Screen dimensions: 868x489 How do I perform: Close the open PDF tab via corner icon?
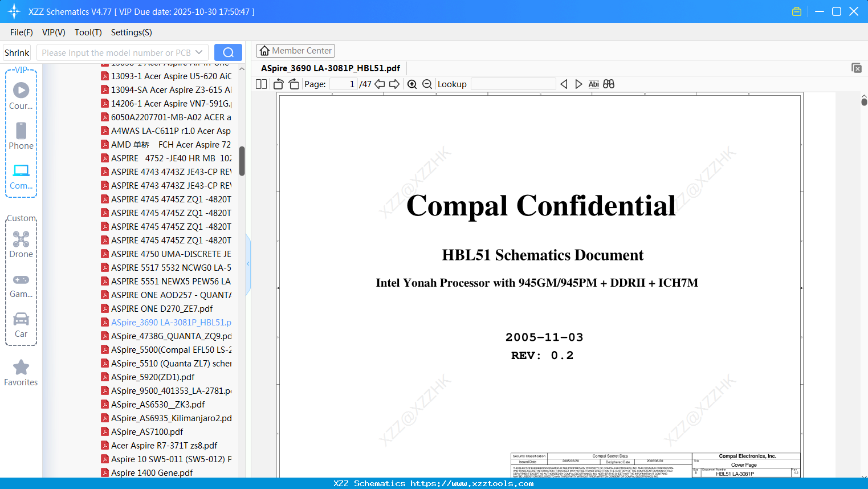(x=857, y=68)
